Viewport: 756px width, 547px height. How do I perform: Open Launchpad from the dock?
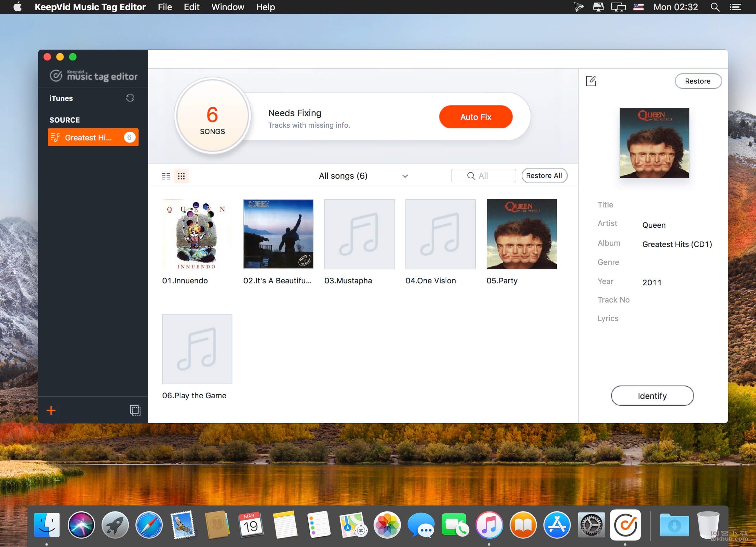(115, 525)
